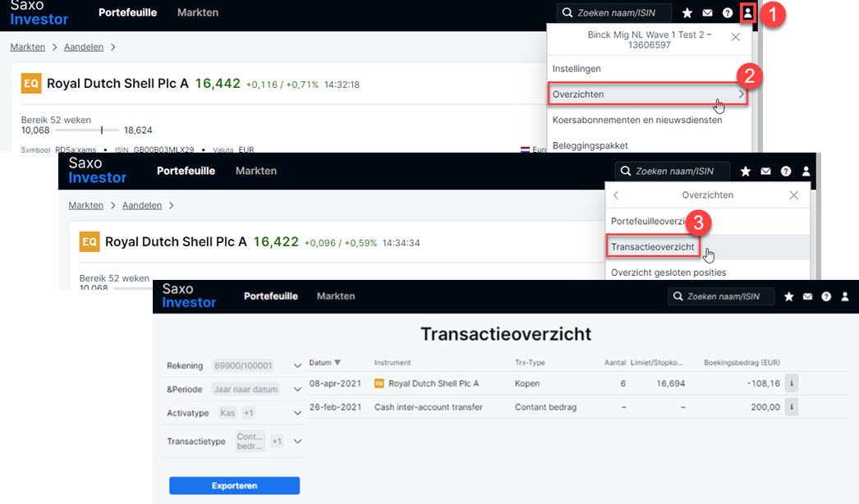Viewport: 859px width, 504px height.
Task: Open Portefeuille tab in the Transactieoverzicht window
Action: pos(271,296)
